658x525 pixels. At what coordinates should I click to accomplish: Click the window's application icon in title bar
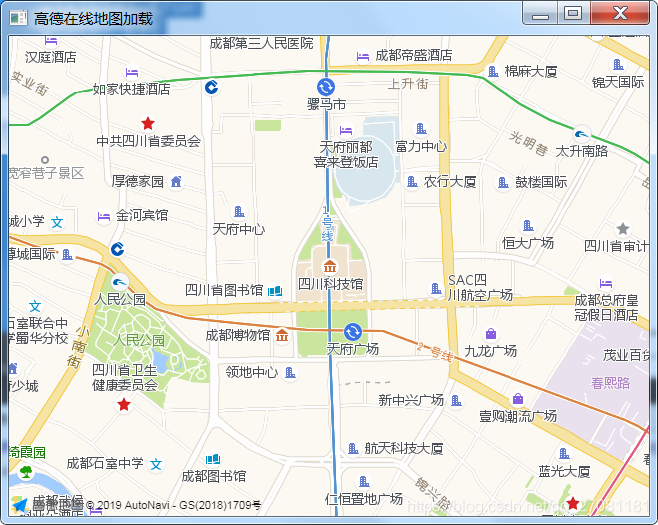click(19, 18)
